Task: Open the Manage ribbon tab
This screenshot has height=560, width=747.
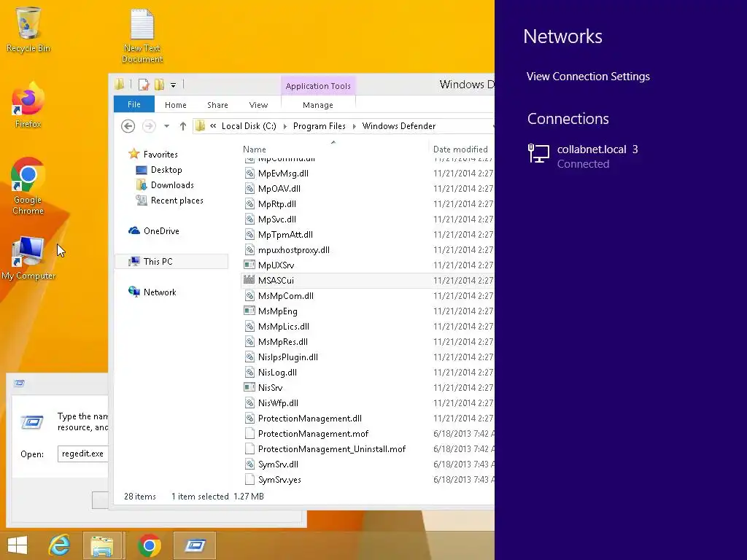Action: (318, 105)
